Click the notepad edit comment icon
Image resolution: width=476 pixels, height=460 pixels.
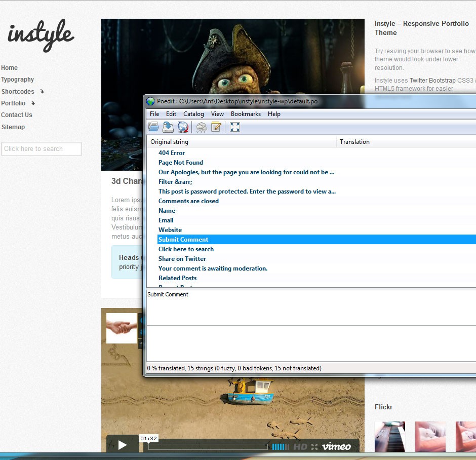pos(216,127)
